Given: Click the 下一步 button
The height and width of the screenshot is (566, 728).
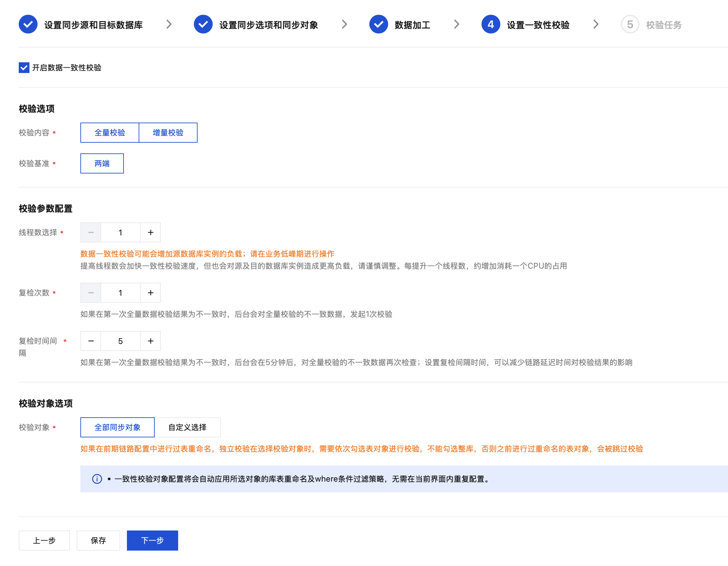Looking at the screenshot, I should [x=152, y=541].
